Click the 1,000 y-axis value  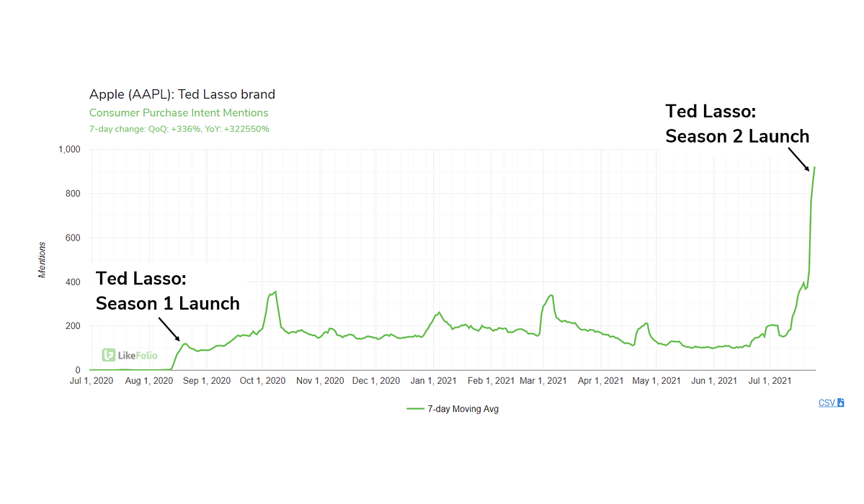coord(69,149)
